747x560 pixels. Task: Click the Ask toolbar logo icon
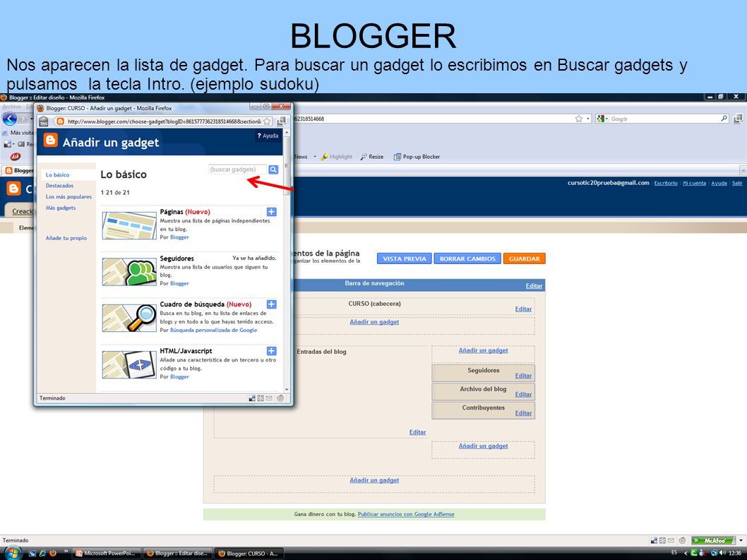click(x=16, y=156)
